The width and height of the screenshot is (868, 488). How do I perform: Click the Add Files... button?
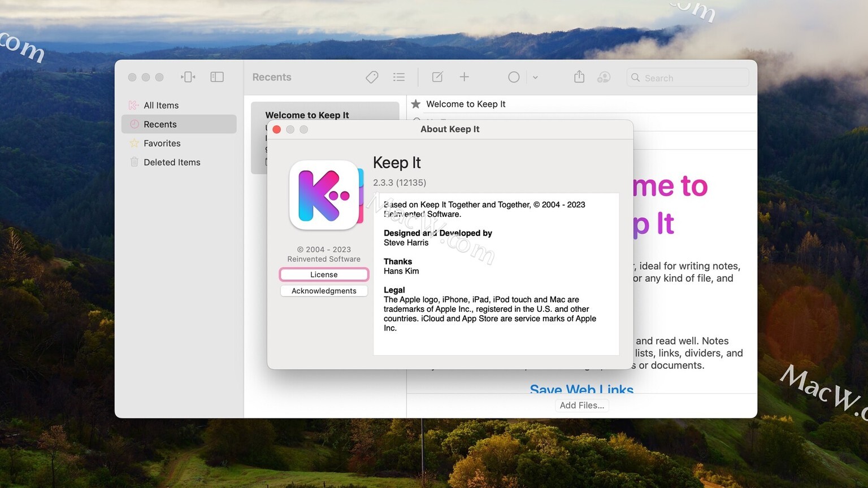[582, 405]
